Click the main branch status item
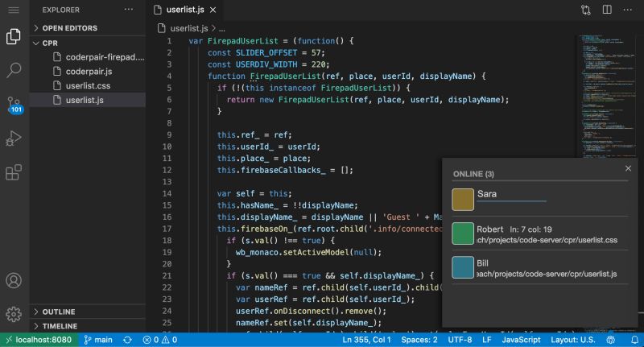 click(x=98, y=340)
